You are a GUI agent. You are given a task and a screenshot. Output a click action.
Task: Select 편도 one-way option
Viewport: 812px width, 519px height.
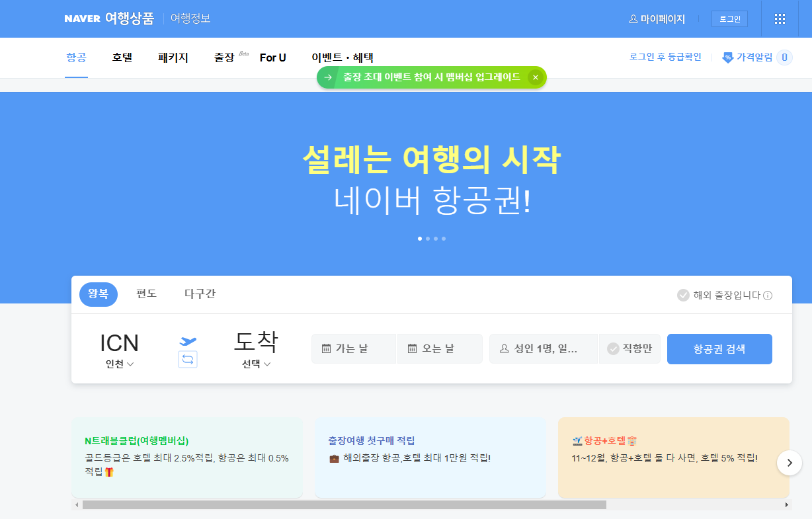pyautogui.click(x=146, y=294)
